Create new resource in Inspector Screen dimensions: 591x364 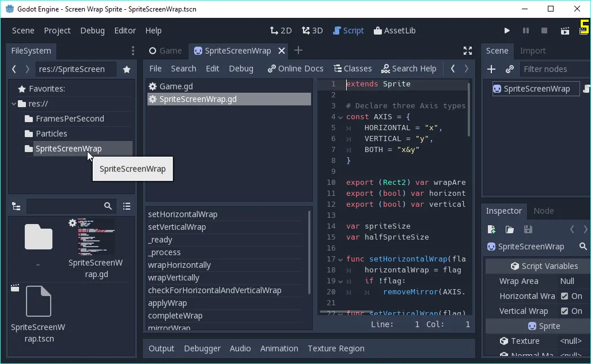[x=491, y=229]
